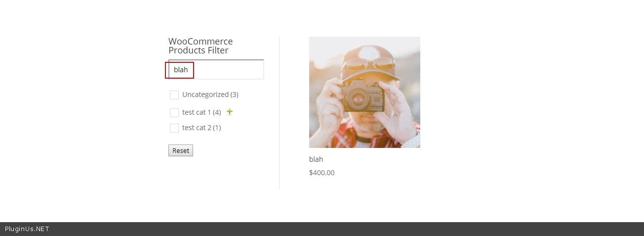Click the (3) count beside Uncategorized
Screen dimensions: 644x236
point(234,94)
